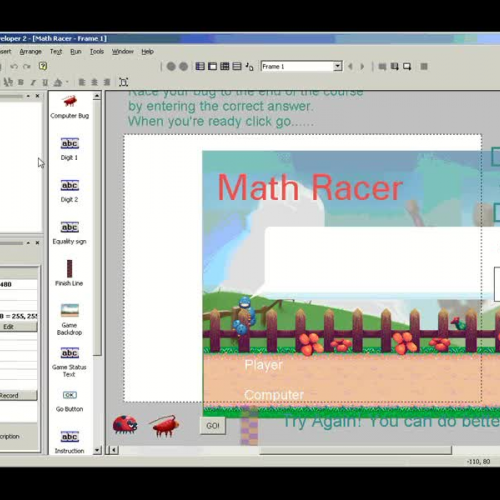The image size is (500, 500).
Task: Click the font icon at the start of the text toolbar
Action: tap(8, 82)
